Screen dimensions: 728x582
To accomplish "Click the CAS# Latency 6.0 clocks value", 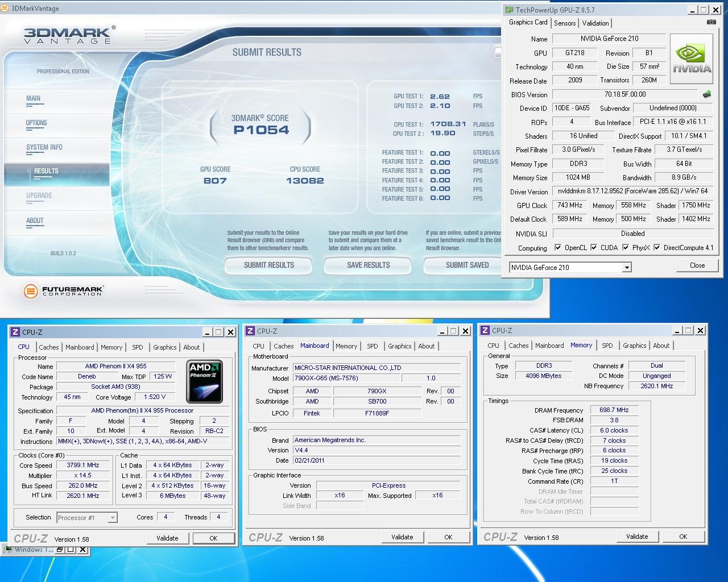I will point(614,430).
